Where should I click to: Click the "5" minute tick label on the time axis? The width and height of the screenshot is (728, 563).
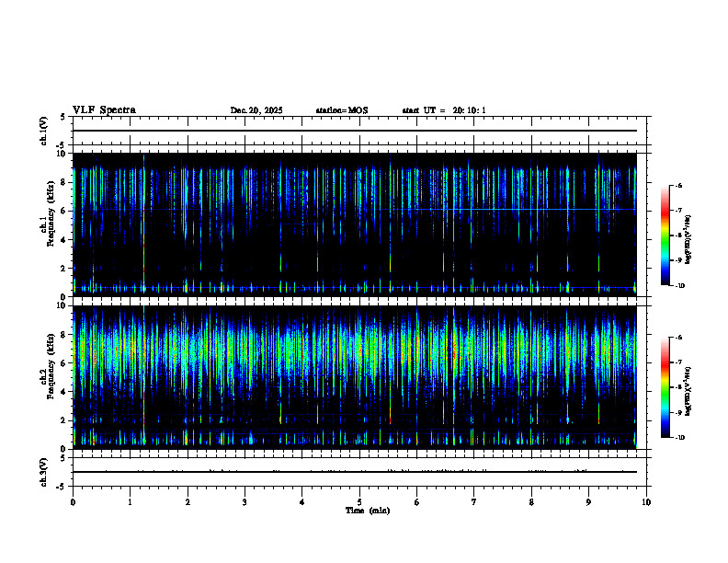[359, 502]
